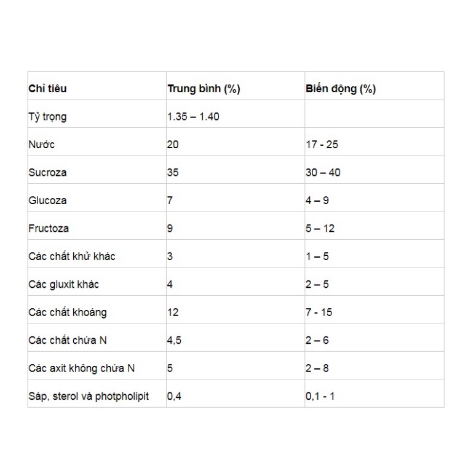The width and height of the screenshot is (476, 476).
Task: Click the Sucroza average value '35'
Action: [x=173, y=172]
